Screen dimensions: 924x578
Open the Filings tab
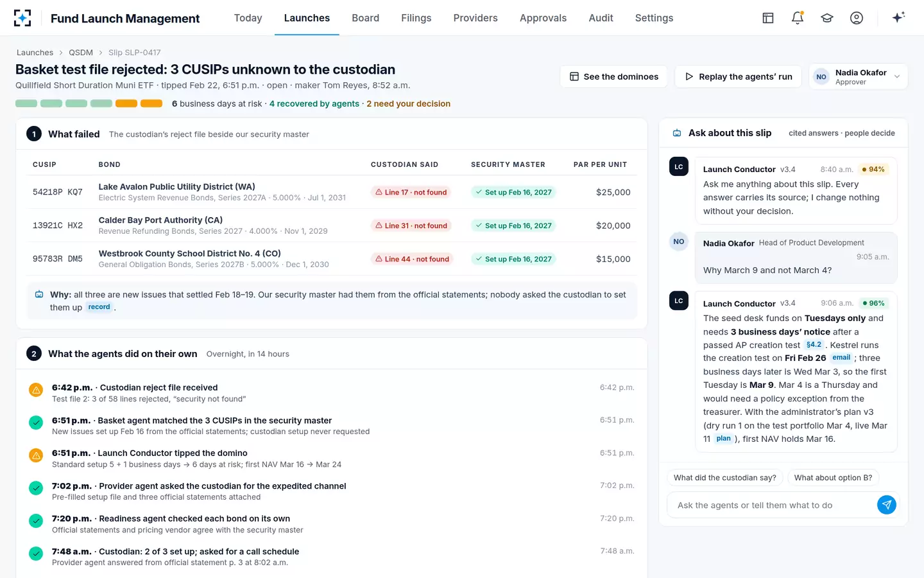[416, 18]
